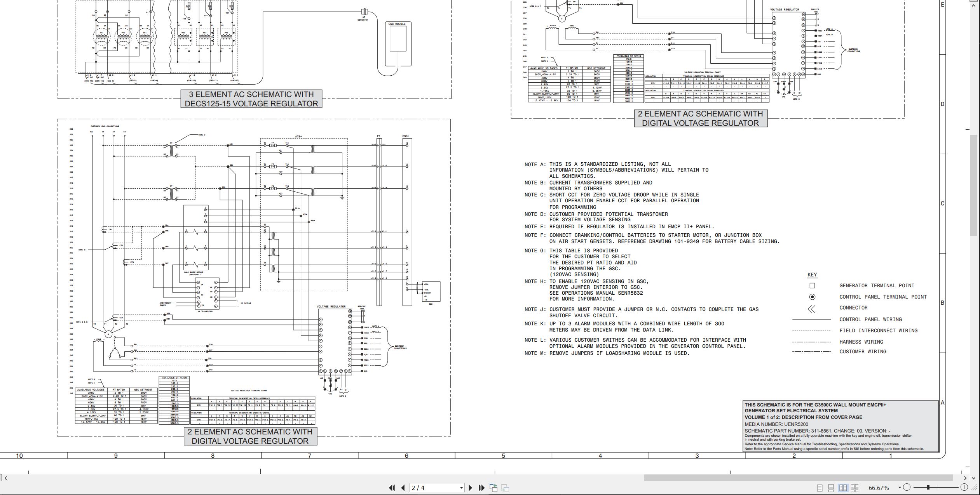
Task: Jump to the last page
Action: pyautogui.click(x=482, y=488)
